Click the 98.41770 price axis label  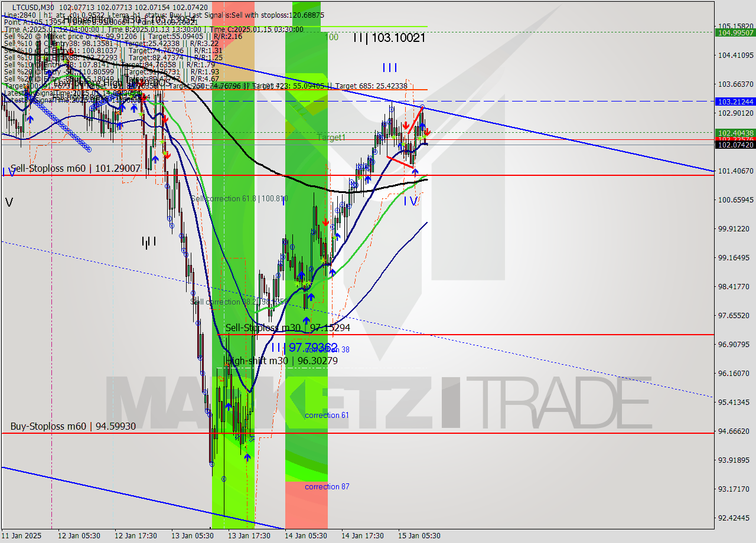point(733,286)
